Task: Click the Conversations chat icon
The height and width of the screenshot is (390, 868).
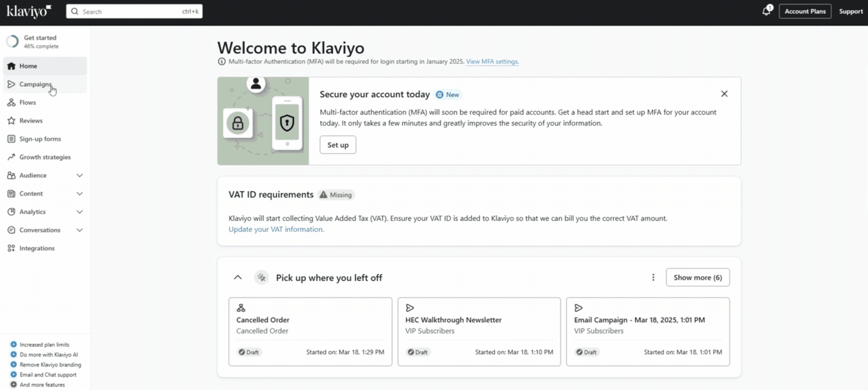Action: click(x=11, y=230)
